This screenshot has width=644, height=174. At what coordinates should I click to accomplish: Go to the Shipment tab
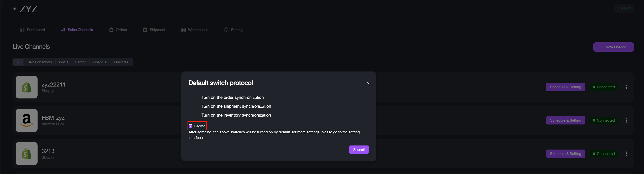(154, 30)
